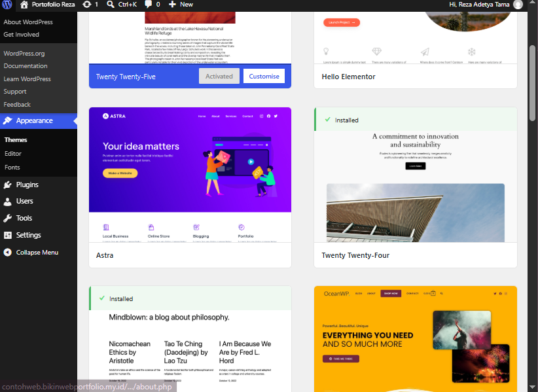Click the New label in the admin bar
Image resolution: width=538 pixels, height=392 pixels.
[x=187, y=5]
